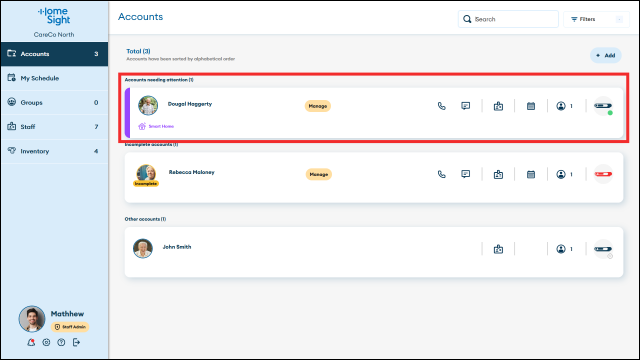The image size is (640, 360).
Task: Call Rebecca Maloney using phone icon
Action: 442,174
